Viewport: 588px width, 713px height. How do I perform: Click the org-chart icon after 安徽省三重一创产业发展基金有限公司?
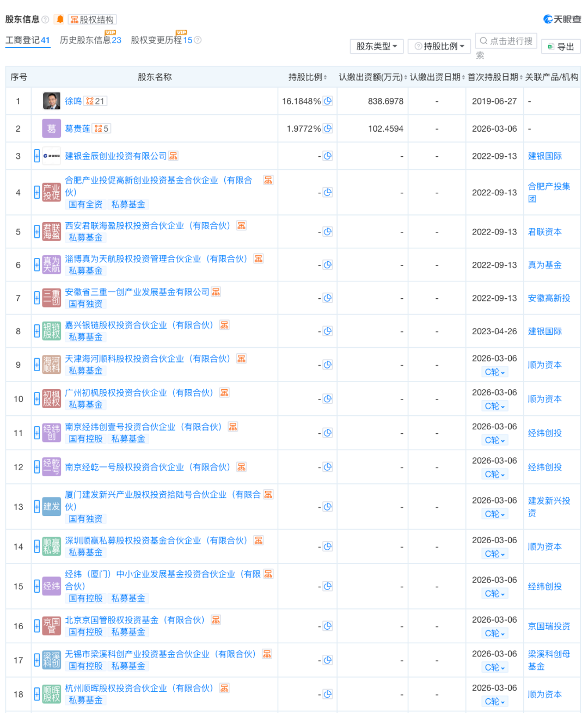pyautogui.click(x=216, y=292)
